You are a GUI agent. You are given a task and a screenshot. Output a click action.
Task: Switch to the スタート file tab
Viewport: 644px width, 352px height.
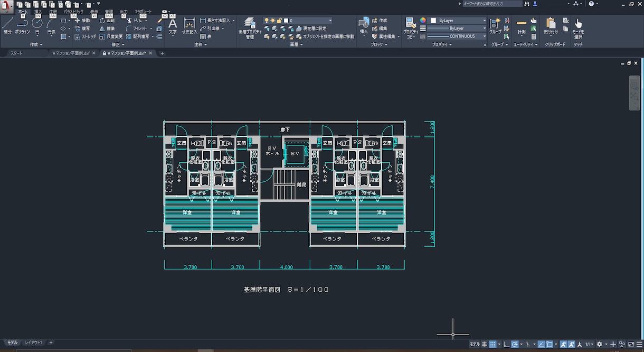pyautogui.click(x=16, y=53)
